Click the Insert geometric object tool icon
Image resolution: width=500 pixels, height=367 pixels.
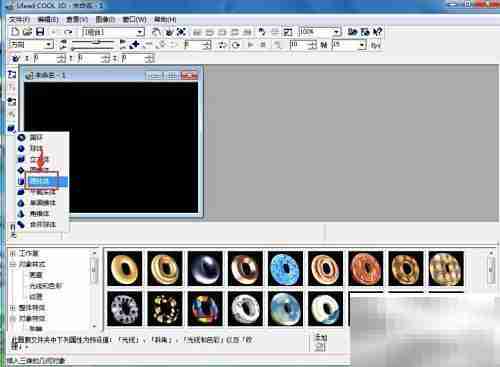pyautogui.click(x=12, y=128)
